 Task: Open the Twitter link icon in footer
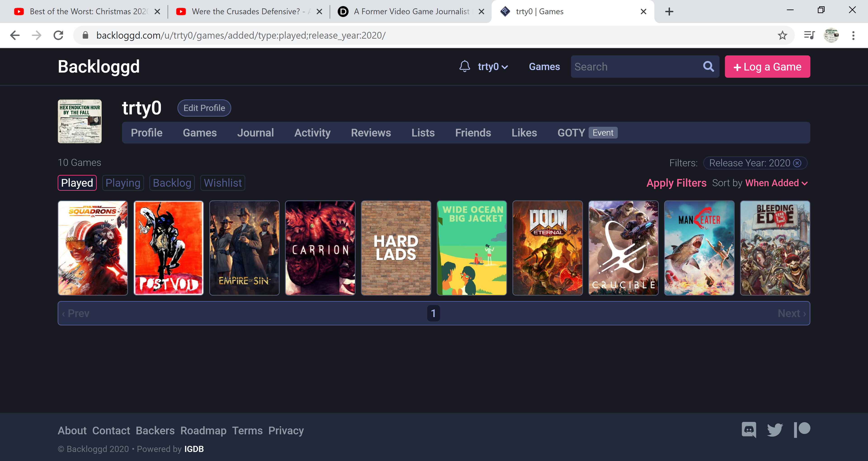[x=775, y=430]
